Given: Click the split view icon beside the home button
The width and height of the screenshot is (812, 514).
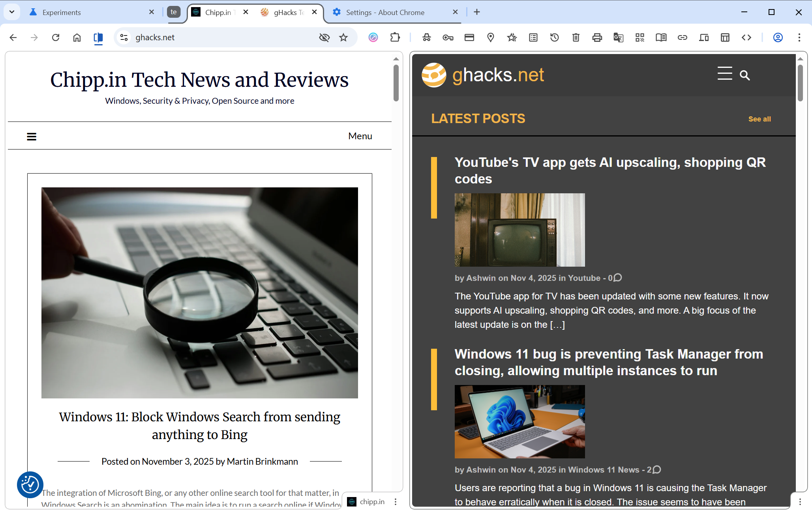Looking at the screenshot, I should (x=98, y=37).
